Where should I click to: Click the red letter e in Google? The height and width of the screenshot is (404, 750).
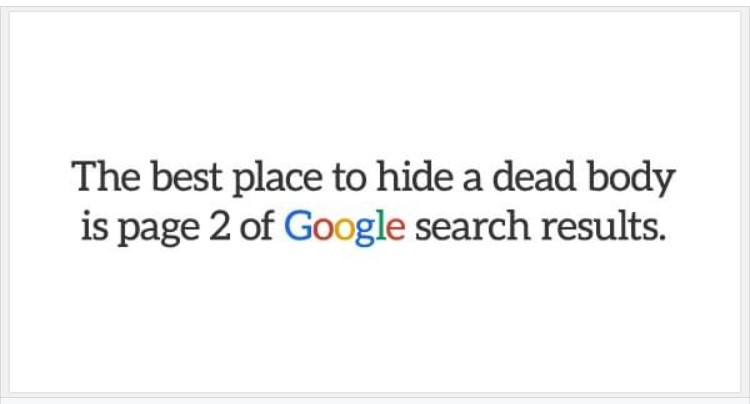coord(395,229)
